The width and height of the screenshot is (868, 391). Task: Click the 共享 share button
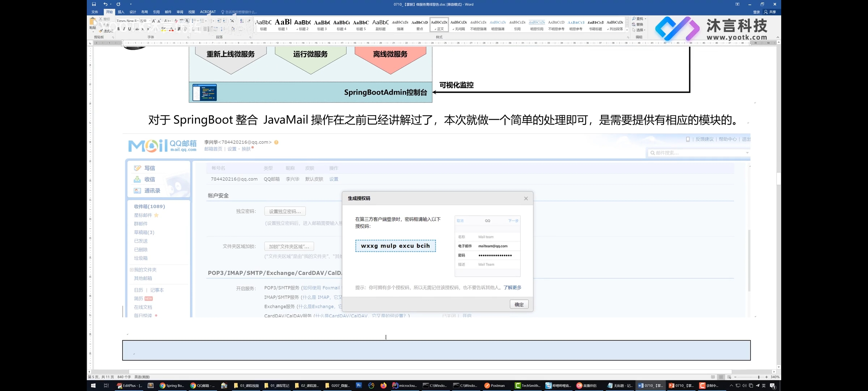pos(770,12)
